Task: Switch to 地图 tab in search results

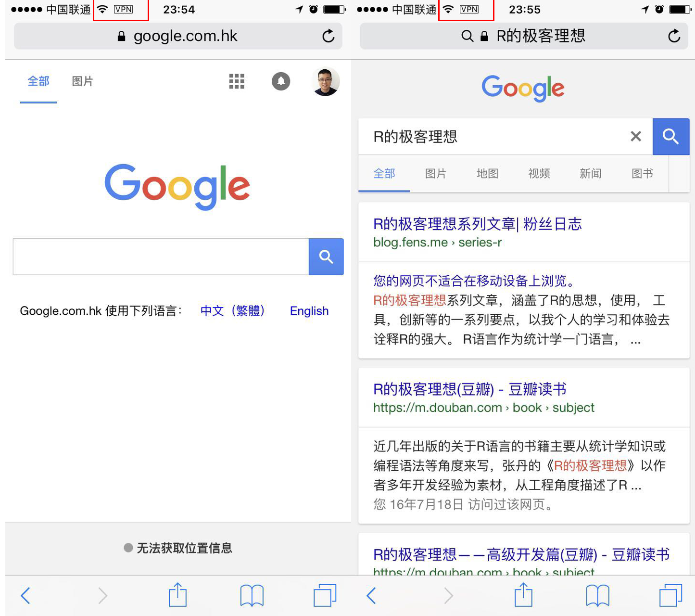Action: pos(487,174)
